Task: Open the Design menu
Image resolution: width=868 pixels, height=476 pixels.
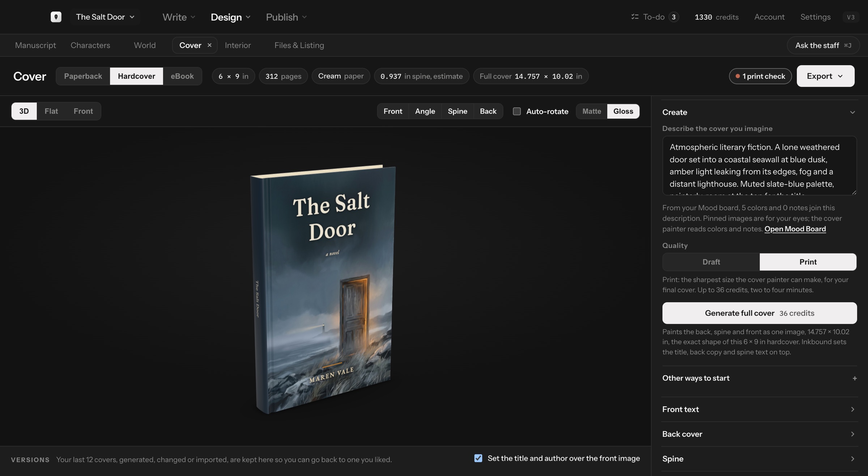Action: [x=230, y=17]
